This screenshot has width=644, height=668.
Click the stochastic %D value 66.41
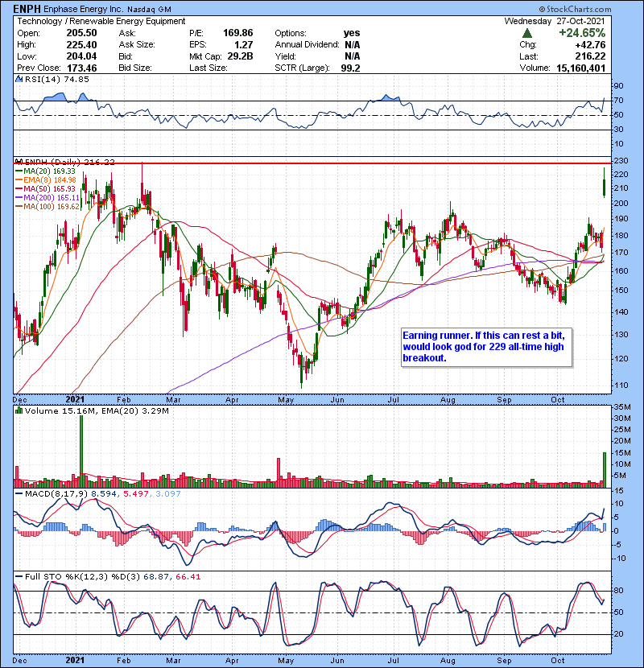(188, 577)
